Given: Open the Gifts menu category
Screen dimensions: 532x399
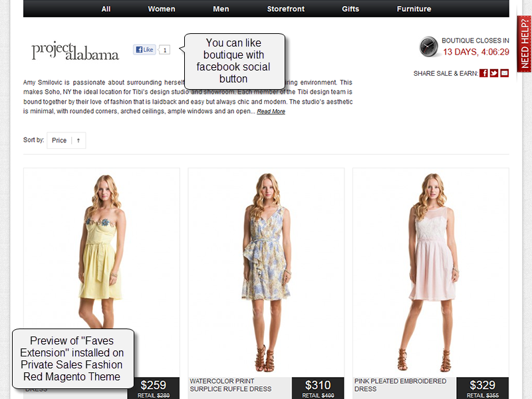Looking at the screenshot, I should click(x=350, y=9).
